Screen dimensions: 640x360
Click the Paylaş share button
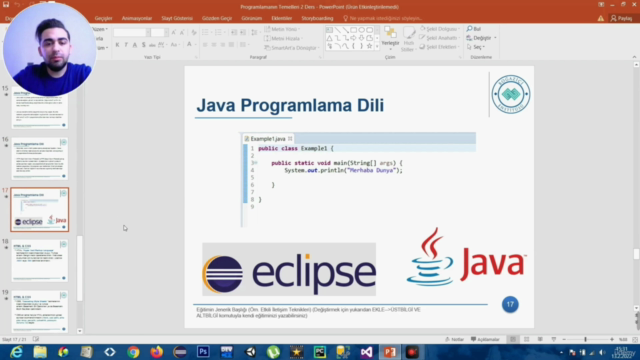(x=621, y=18)
